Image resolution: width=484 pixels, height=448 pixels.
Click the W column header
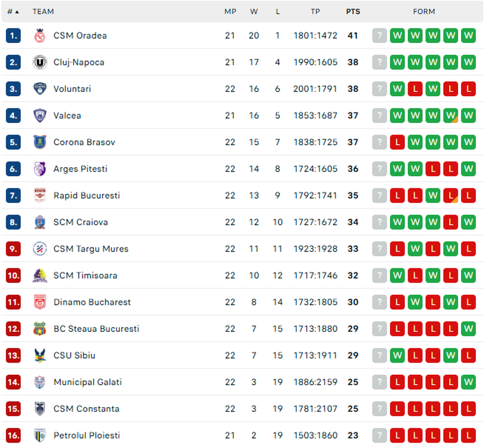254,11
